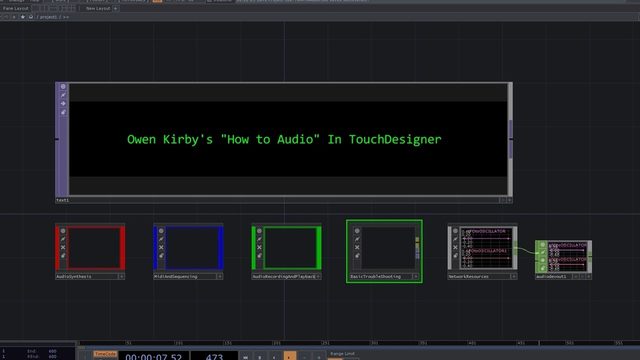Click the Pane Layout label
This screenshot has height=360, width=640.
(16, 9)
